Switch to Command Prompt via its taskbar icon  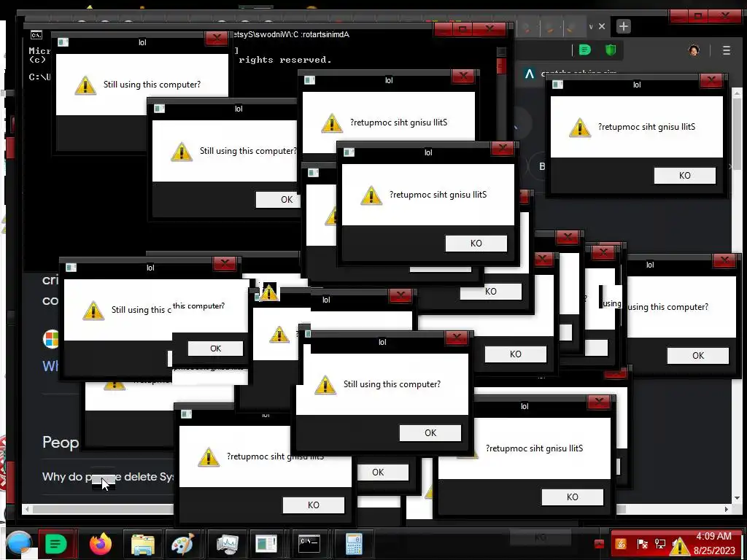click(x=309, y=543)
